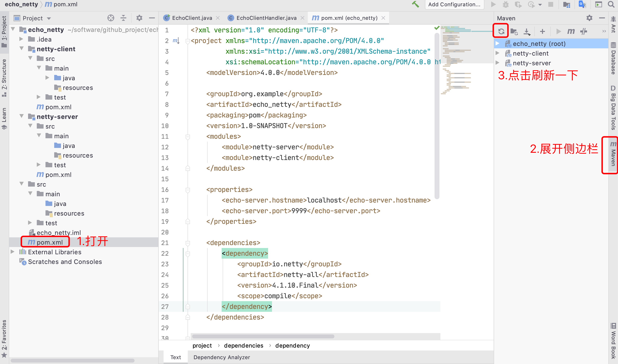Open Add Configuration button
Image resolution: width=618 pixels, height=364 pixels.
[454, 4]
